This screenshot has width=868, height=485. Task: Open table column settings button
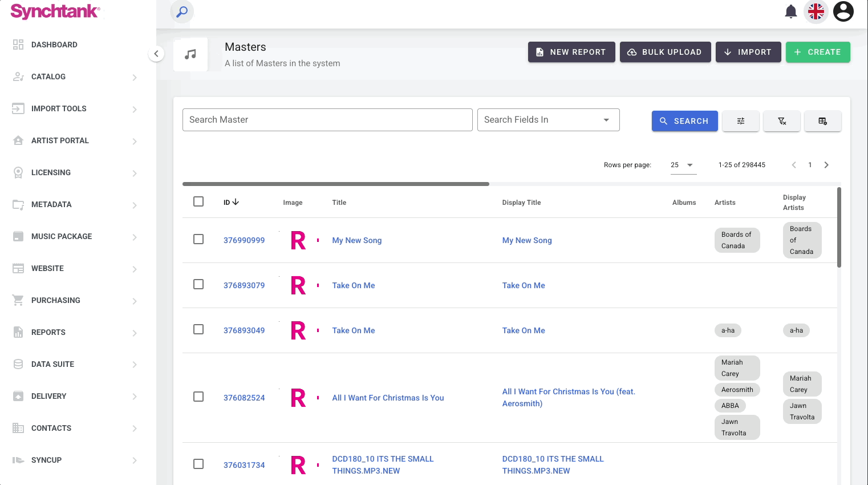point(822,121)
